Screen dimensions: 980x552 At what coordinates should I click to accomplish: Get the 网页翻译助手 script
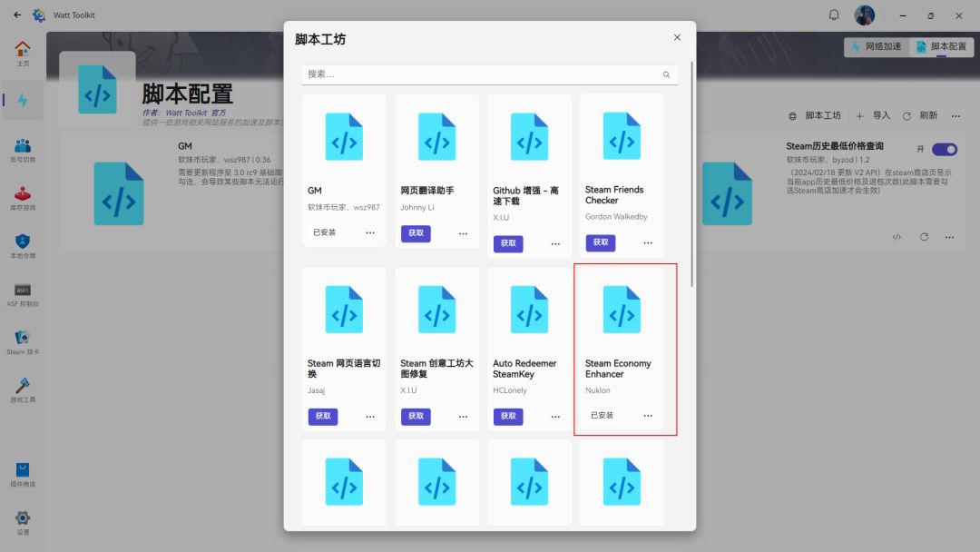tap(416, 233)
